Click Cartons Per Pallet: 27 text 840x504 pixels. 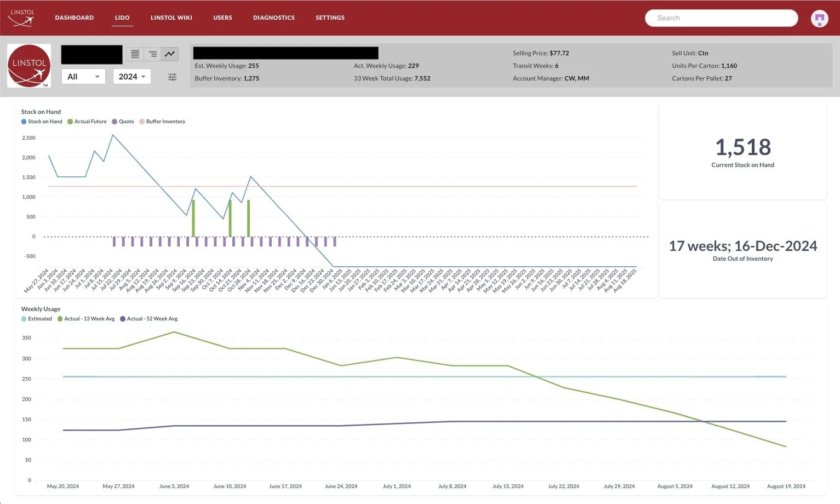(702, 78)
